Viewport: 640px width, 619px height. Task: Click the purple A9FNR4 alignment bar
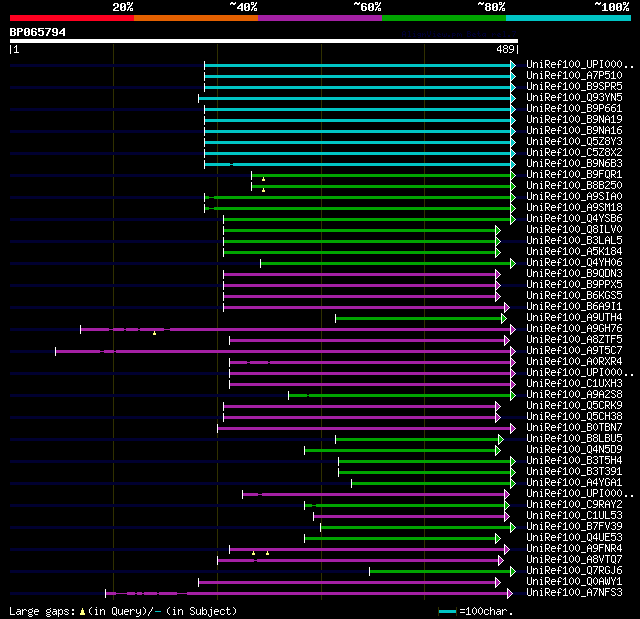tap(367, 550)
